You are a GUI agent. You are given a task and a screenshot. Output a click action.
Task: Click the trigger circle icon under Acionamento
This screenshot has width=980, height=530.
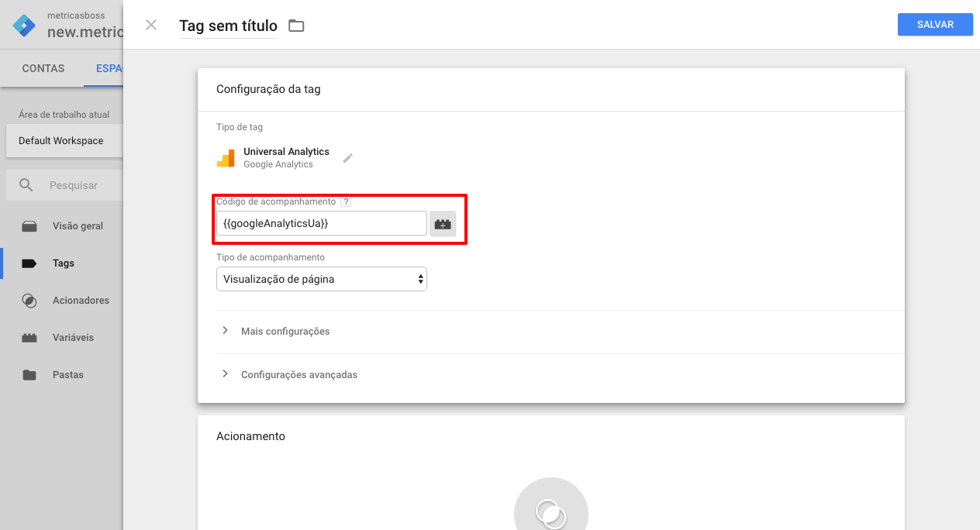[550, 512]
